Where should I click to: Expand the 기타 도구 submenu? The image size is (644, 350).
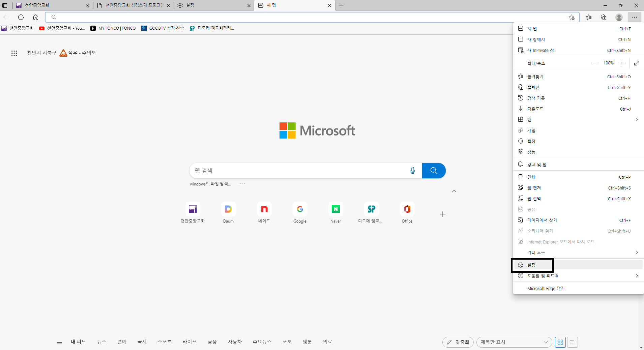pyautogui.click(x=578, y=253)
